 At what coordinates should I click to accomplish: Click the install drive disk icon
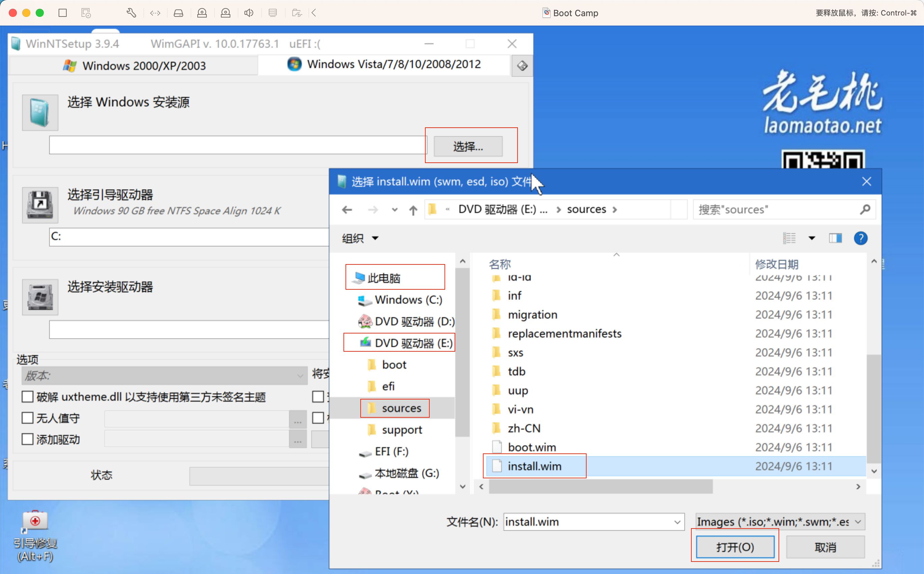point(40,297)
